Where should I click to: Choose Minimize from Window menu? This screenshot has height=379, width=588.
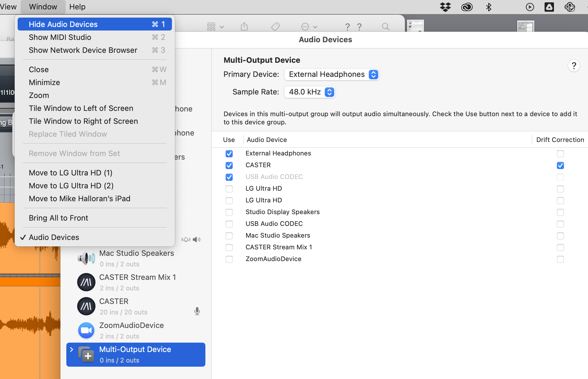[x=94, y=82]
